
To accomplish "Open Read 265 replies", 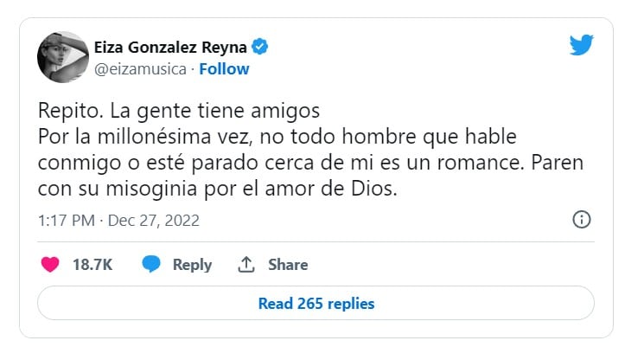I will [316, 304].
